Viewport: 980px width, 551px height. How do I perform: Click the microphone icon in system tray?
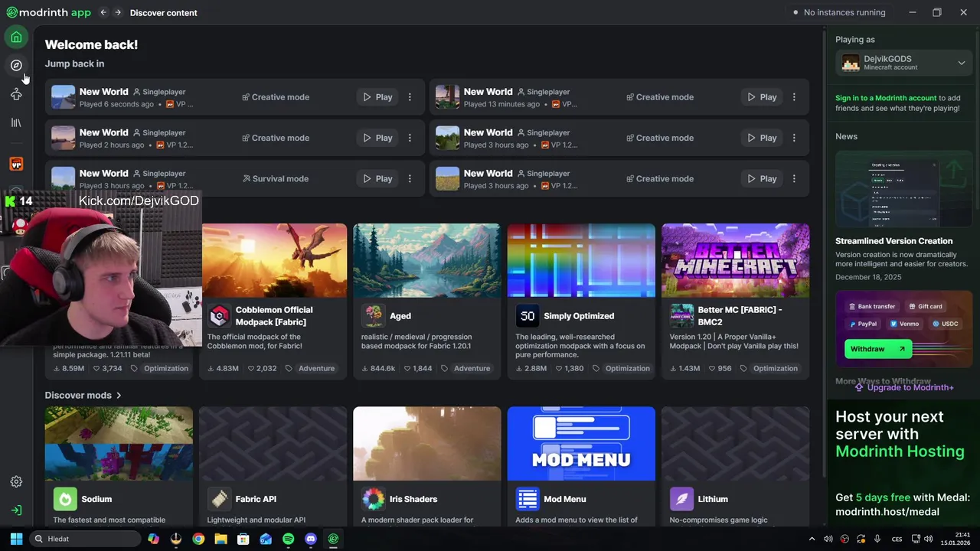point(877,539)
